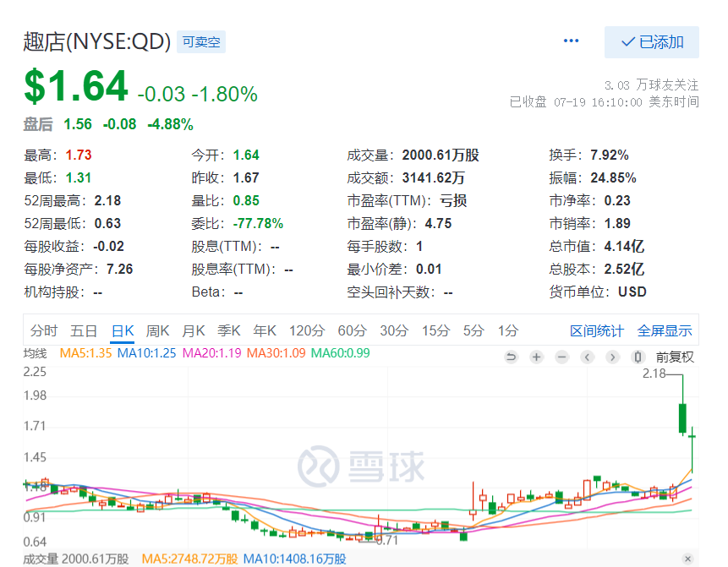Open the 前复权 price adjustment dropdown

click(675, 357)
